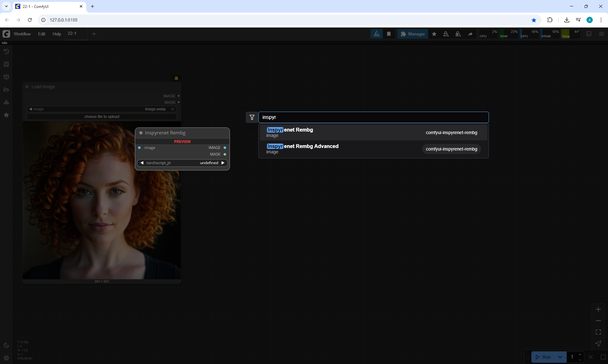Open the Edit menu

[x=41, y=34]
